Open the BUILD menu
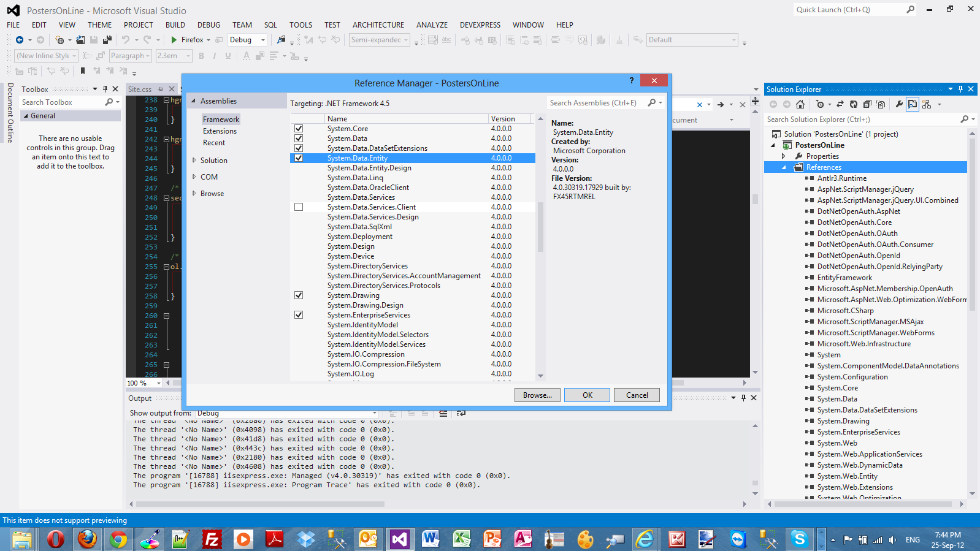Screen dimensions: 980x551 (x=175, y=25)
